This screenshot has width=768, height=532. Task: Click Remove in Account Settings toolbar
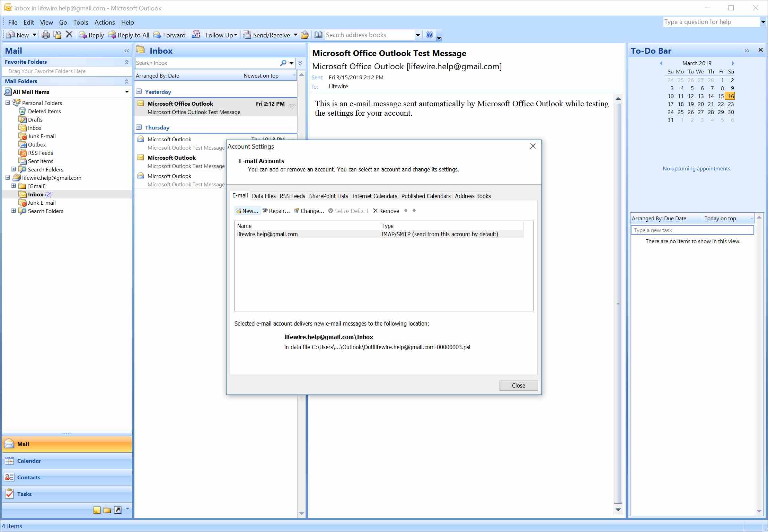(386, 211)
